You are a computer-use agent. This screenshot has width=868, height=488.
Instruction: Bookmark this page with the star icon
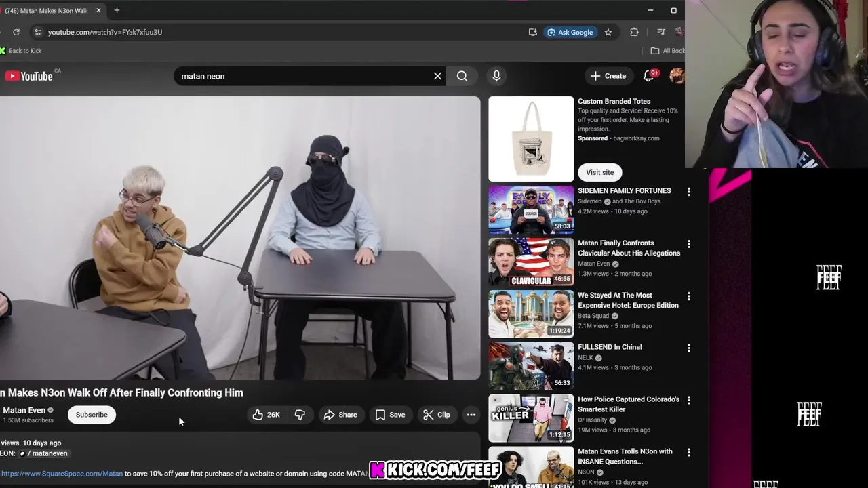(x=608, y=32)
